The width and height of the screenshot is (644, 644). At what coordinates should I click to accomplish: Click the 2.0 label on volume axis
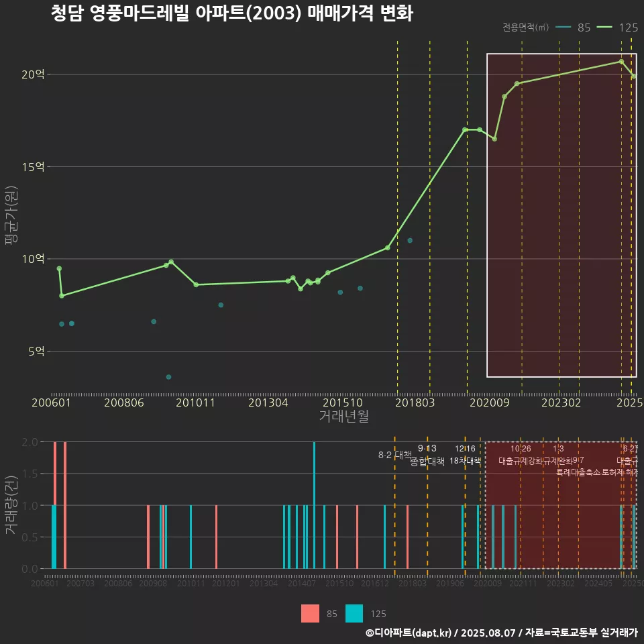coord(30,442)
